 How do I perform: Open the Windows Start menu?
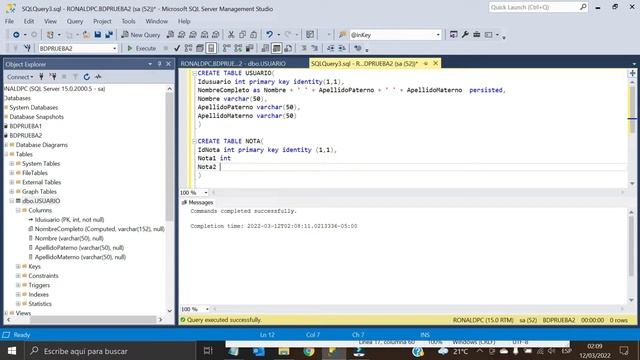(x=12, y=351)
